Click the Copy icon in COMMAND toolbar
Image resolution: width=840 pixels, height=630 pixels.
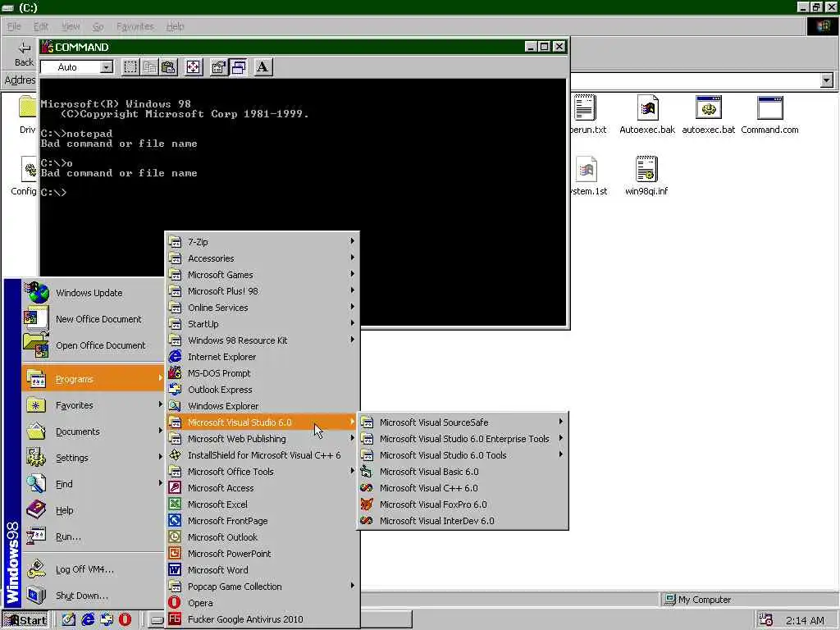(x=149, y=67)
